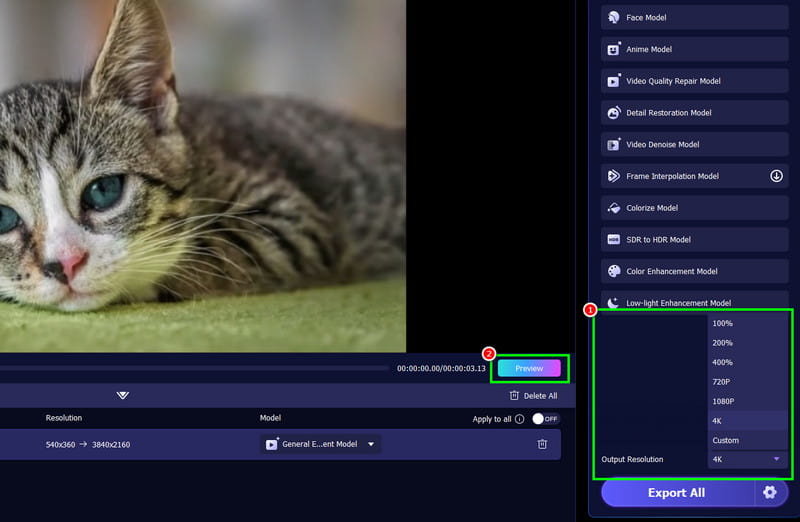Screen dimensions: 800x522
Task: Choose 4K in the resolution list
Action: click(x=747, y=420)
